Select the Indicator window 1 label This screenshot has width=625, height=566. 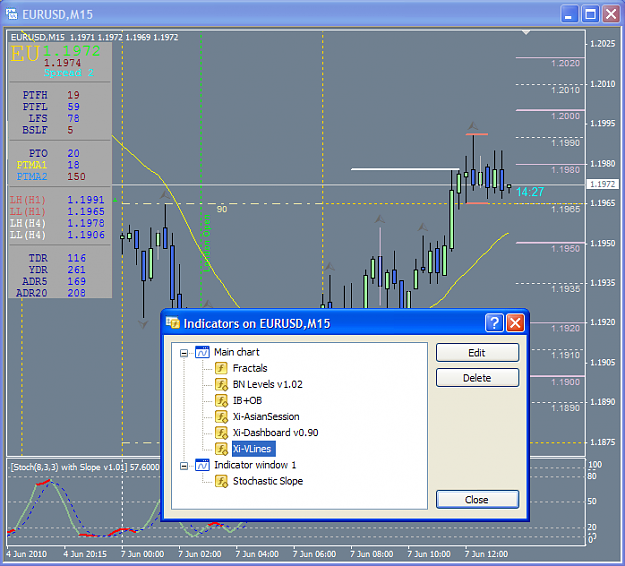coord(255,465)
